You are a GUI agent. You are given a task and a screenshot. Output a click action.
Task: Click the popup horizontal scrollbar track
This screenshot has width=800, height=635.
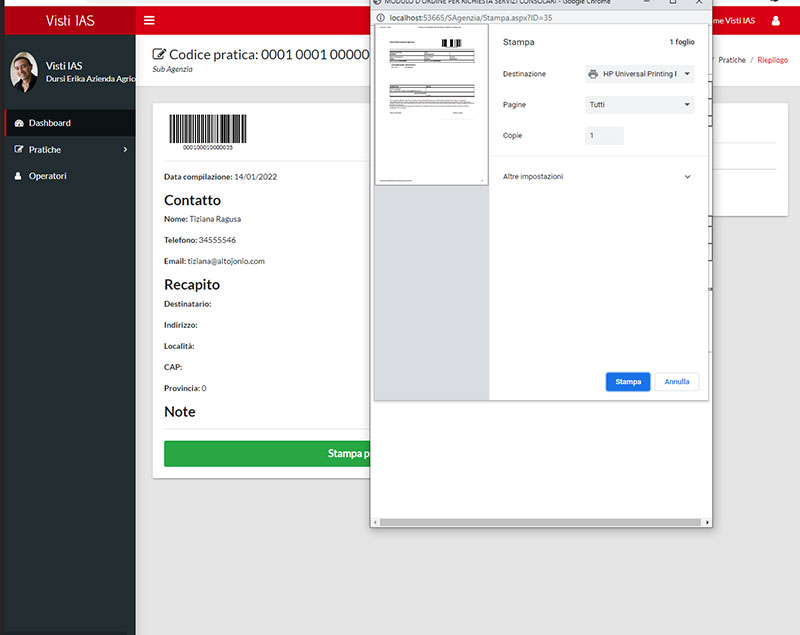click(540, 522)
